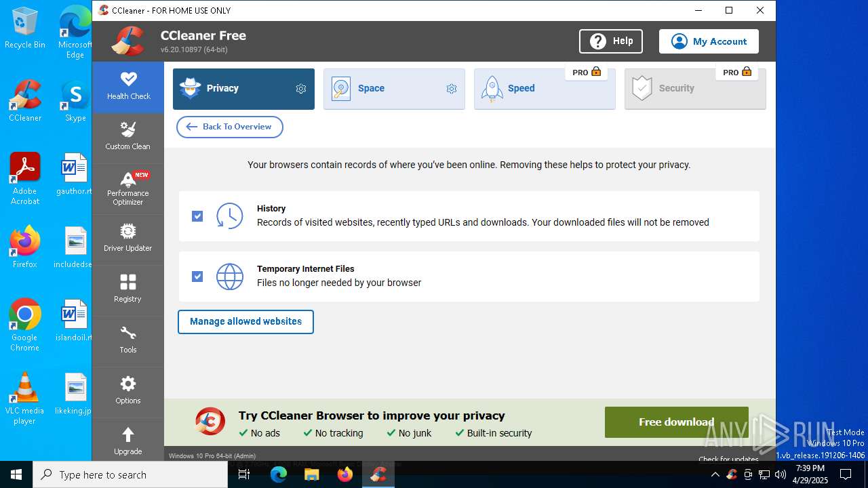Click Manage allowed websites button

click(245, 322)
